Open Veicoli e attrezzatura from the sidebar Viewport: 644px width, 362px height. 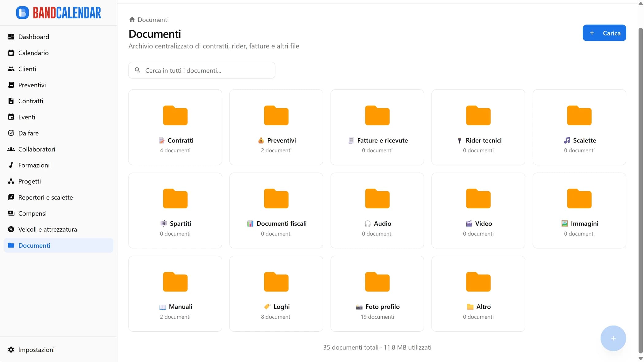47,229
